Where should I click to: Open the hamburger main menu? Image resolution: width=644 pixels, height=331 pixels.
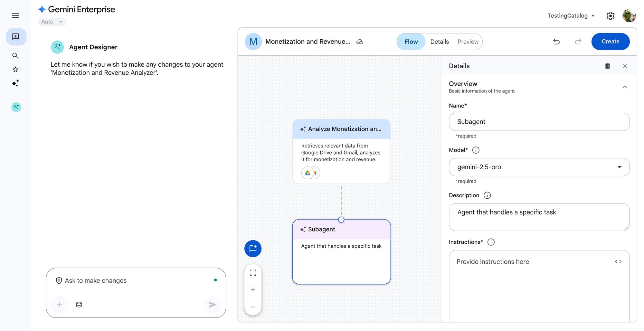(x=15, y=15)
